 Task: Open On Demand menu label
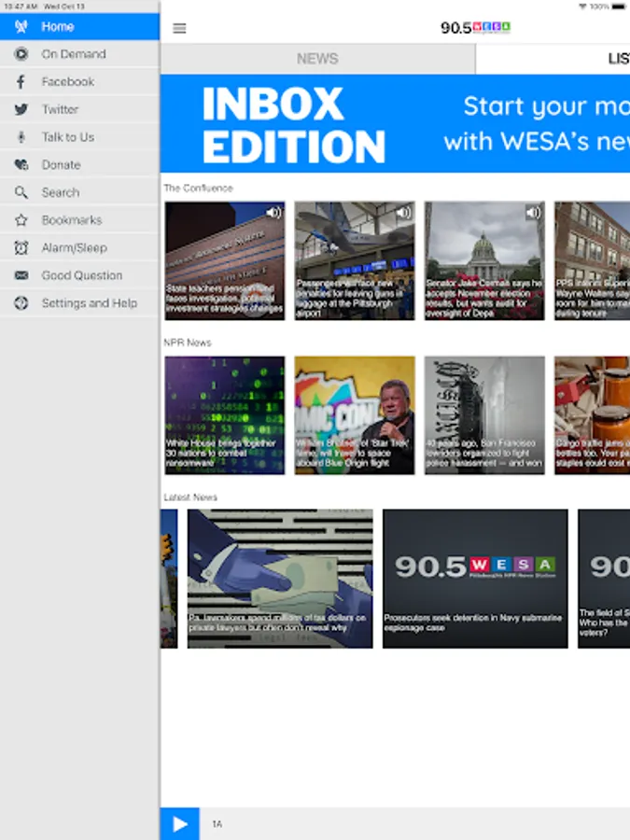click(x=74, y=54)
